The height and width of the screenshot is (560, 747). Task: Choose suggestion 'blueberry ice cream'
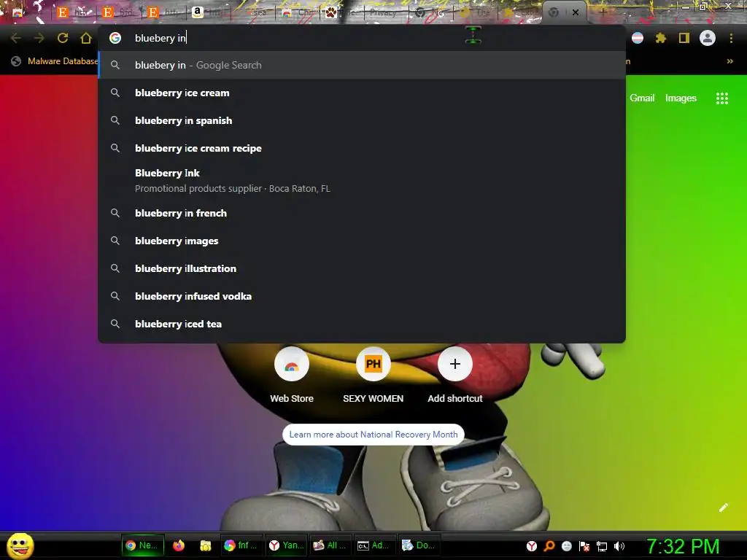(362, 93)
